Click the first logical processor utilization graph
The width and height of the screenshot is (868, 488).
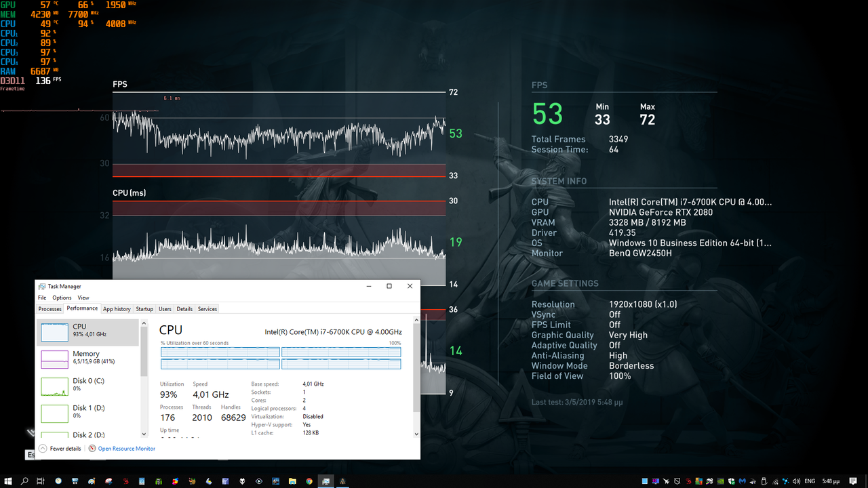(220, 352)
